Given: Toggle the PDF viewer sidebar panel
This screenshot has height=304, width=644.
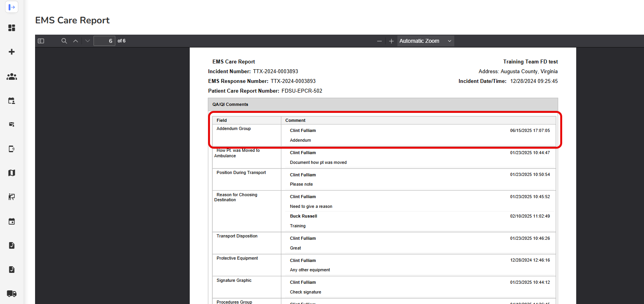Looking at the screenshot, I should click(41, 41).
